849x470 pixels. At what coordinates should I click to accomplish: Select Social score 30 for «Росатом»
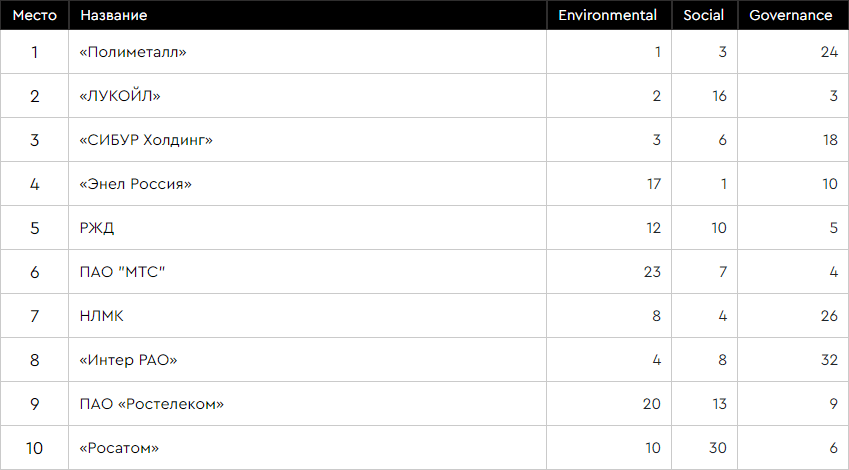716,448
